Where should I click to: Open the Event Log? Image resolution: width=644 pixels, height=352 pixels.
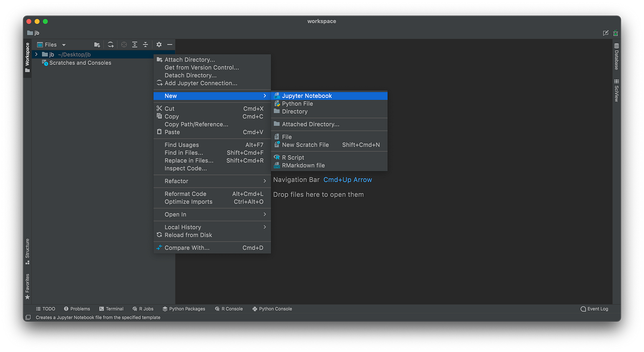click(594, 308)
